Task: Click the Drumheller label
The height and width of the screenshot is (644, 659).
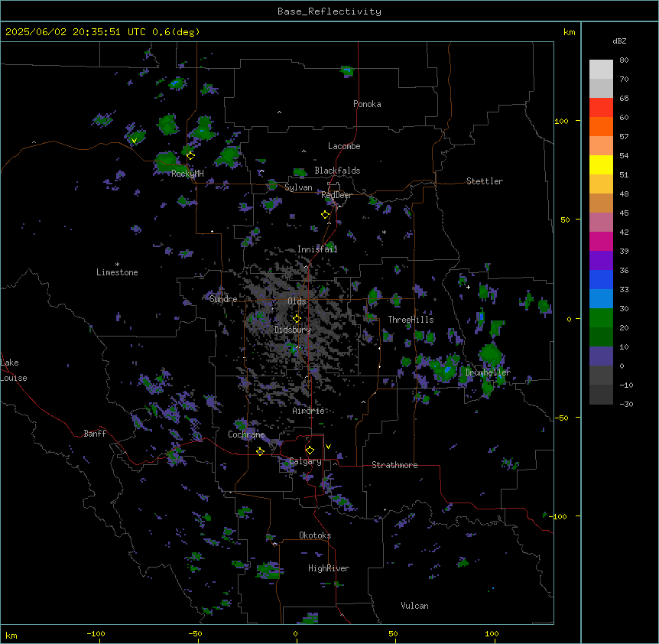Action: click(x=488, y=372)
